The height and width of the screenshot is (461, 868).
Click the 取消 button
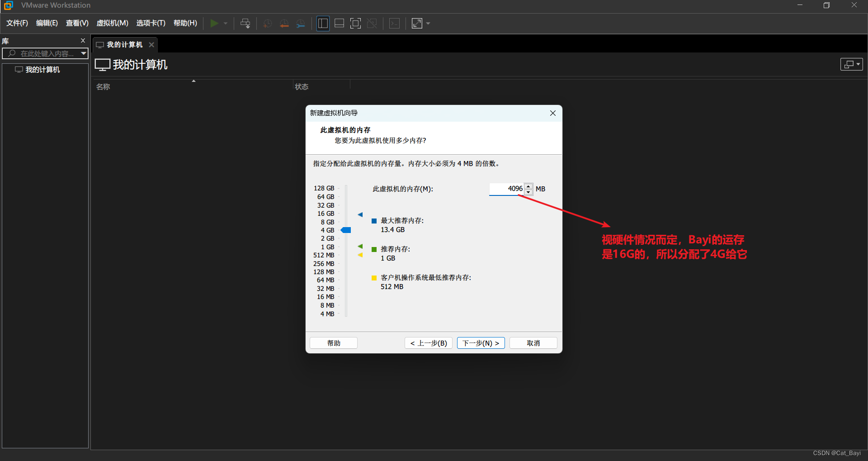click(x=533, y=343)
